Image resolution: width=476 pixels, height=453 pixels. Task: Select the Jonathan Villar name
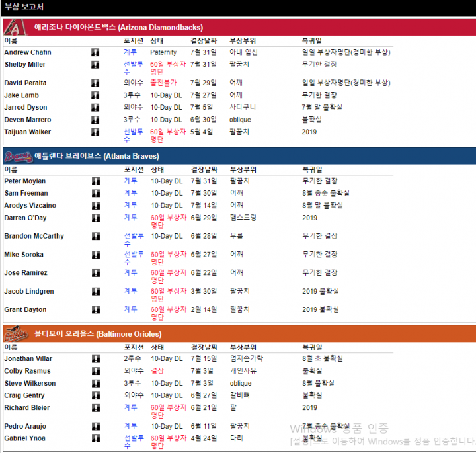(28, 358)
